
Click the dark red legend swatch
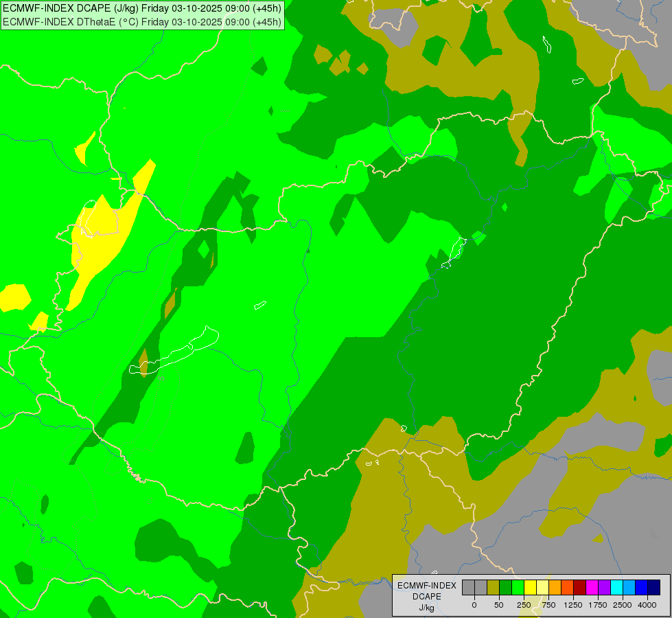click(x=580, y=588)
